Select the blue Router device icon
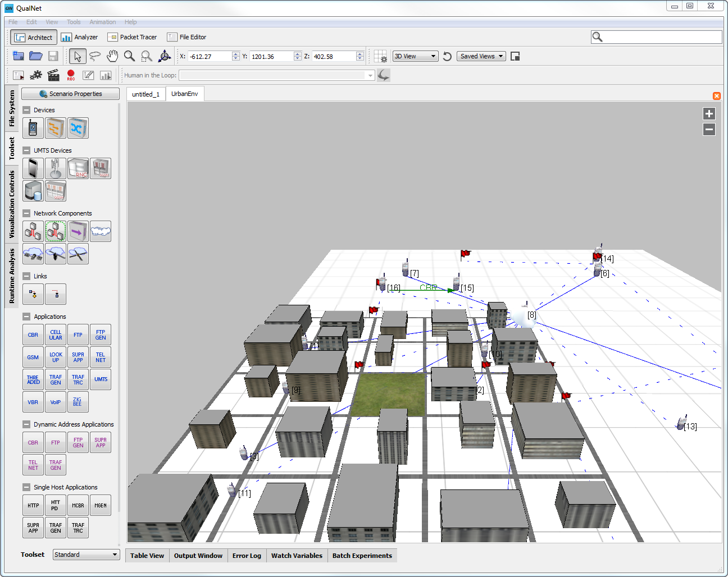Image resolution: width=728 pixels, height=577 pixels. tap(78, 128)
